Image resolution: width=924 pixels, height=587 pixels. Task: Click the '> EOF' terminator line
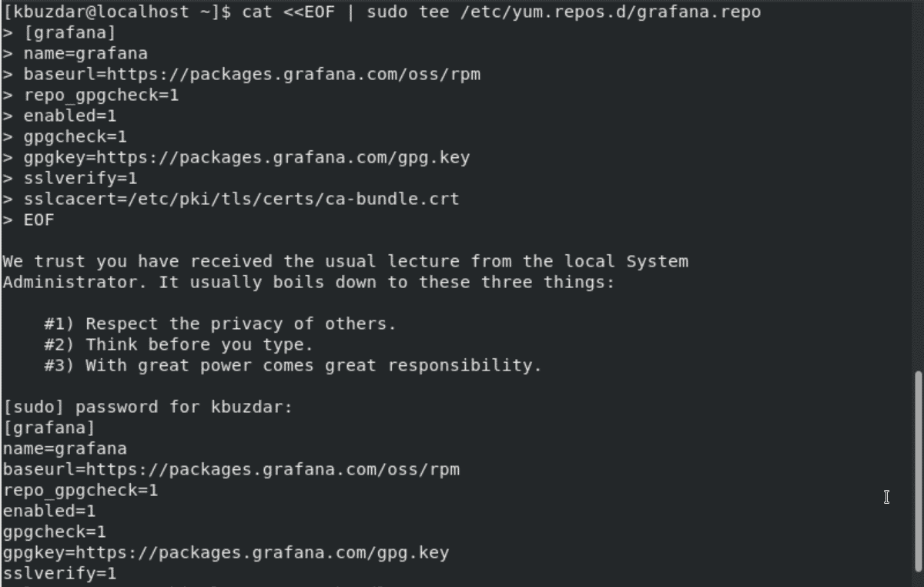point(28,220)
